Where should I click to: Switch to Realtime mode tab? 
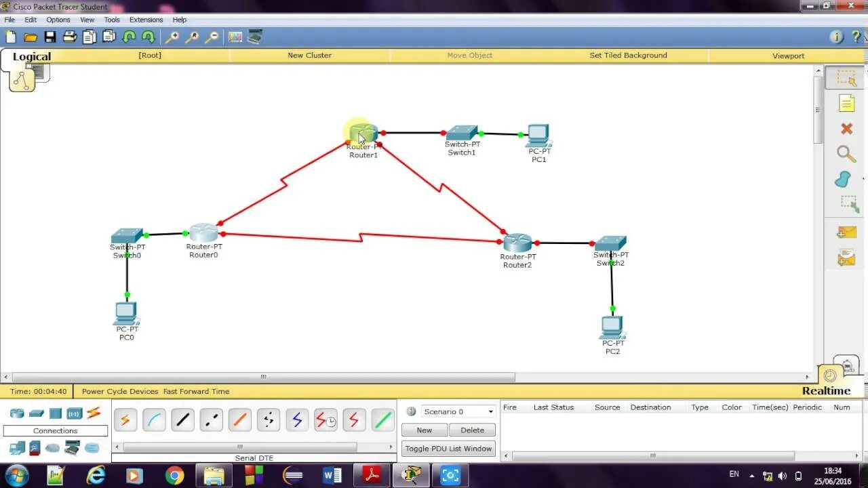826,391
